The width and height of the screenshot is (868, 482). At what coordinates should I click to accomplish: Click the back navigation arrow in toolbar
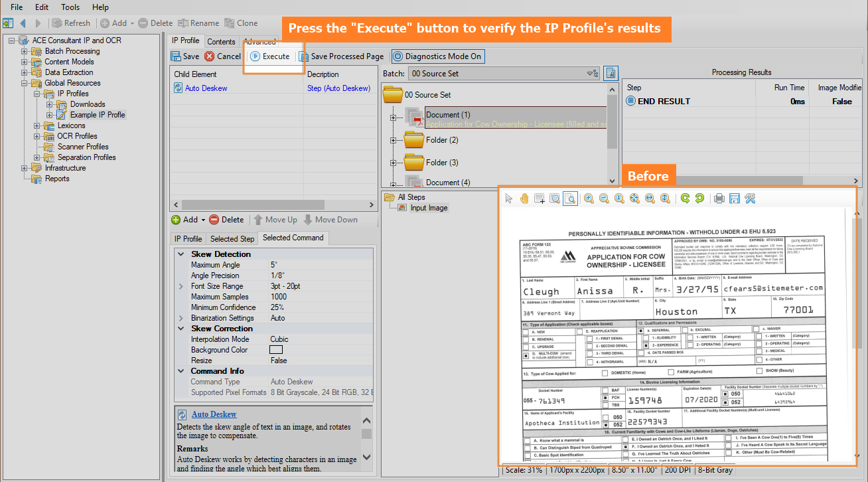click(23, 23)
